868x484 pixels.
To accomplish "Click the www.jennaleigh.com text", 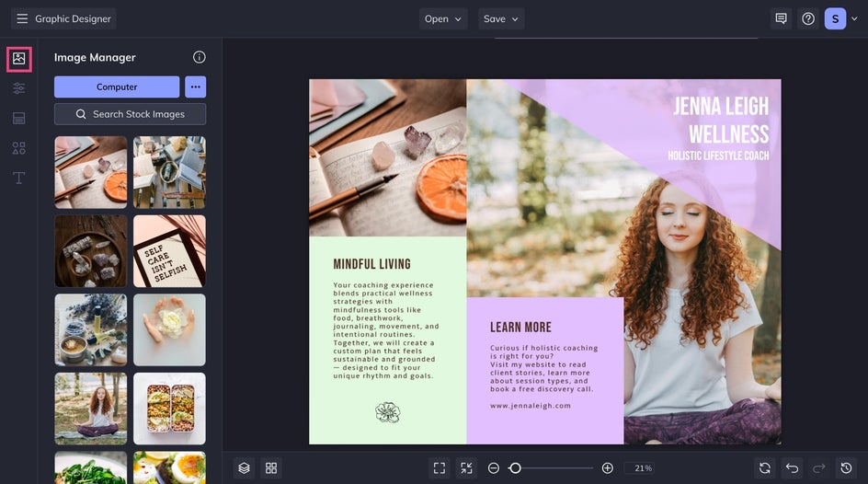I will pos(531,406).
